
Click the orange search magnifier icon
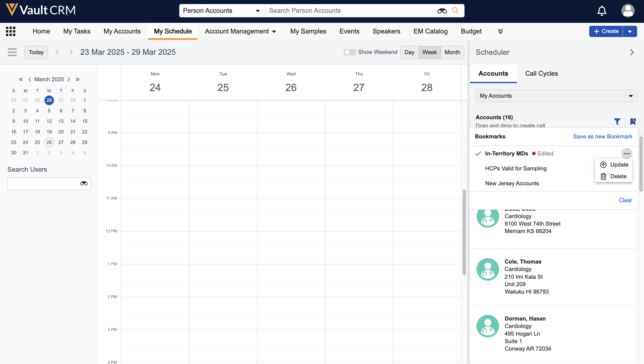(x=455, y=10)
